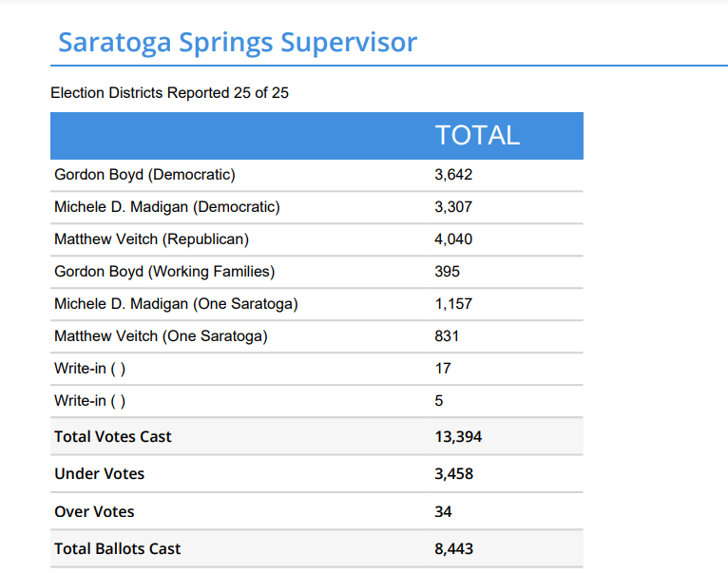Select the 3,642 votes value
This screenshot has width=728, height=573.
[453, 175]
